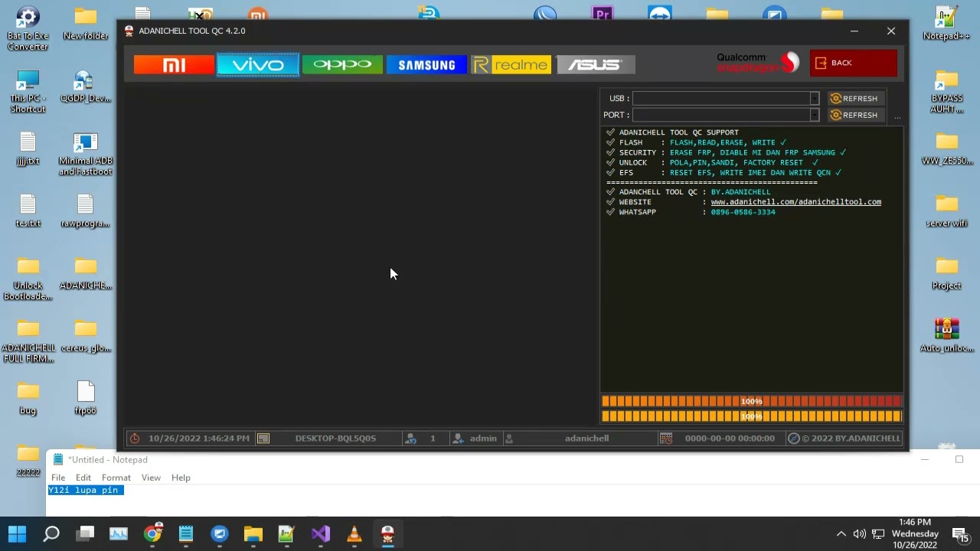980x551 pixels.
Task: Click the calendar icon beside 0000-00-00 timer
Action: pyautogui.click(x=666, y=439)
